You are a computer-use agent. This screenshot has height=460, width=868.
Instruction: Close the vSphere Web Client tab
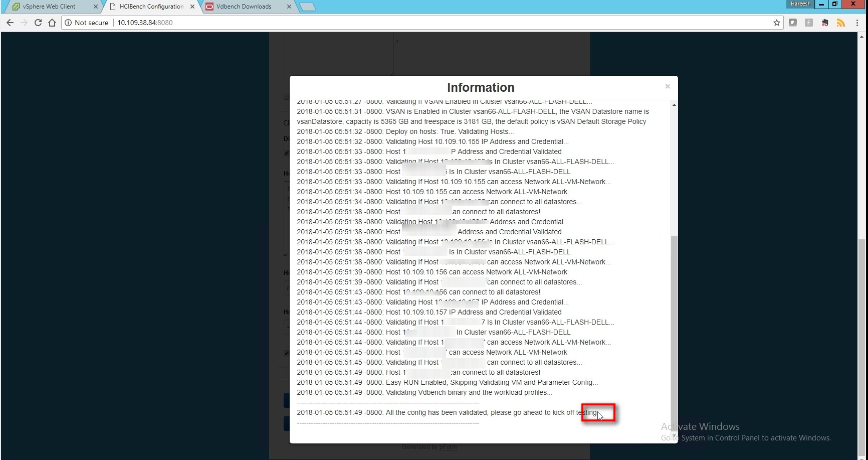[95, 7]
